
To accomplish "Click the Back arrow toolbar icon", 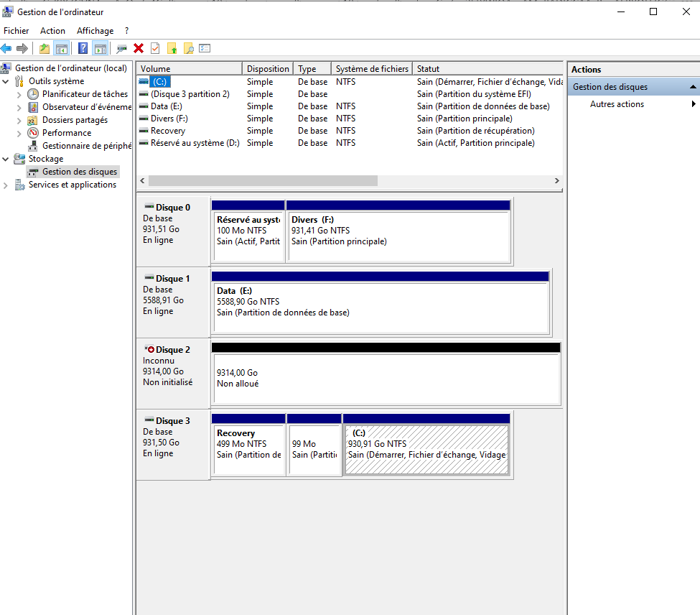I will point(6,48).
